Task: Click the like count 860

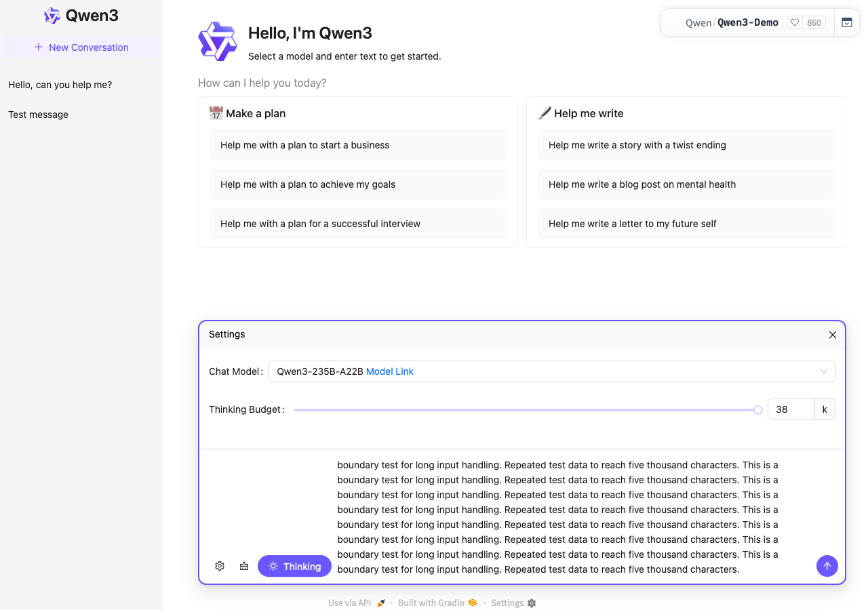Action: pyautogui.click(x=814, y=22)
